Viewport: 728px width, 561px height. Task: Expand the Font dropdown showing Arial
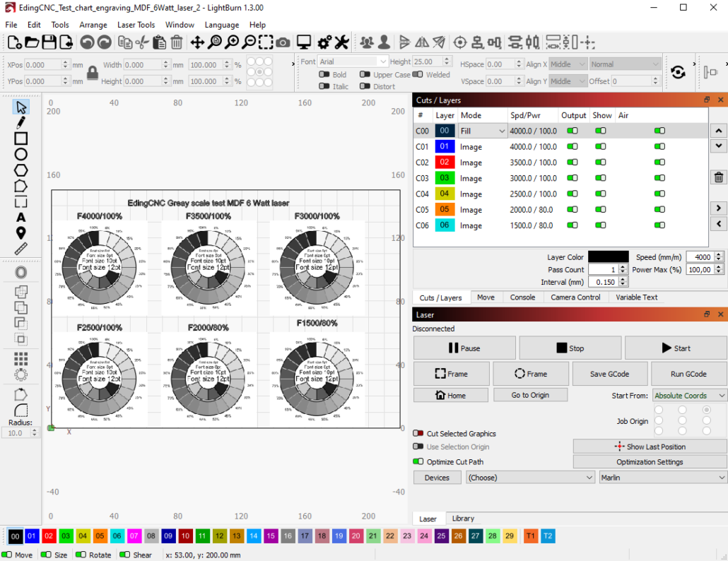pos(353,62)
